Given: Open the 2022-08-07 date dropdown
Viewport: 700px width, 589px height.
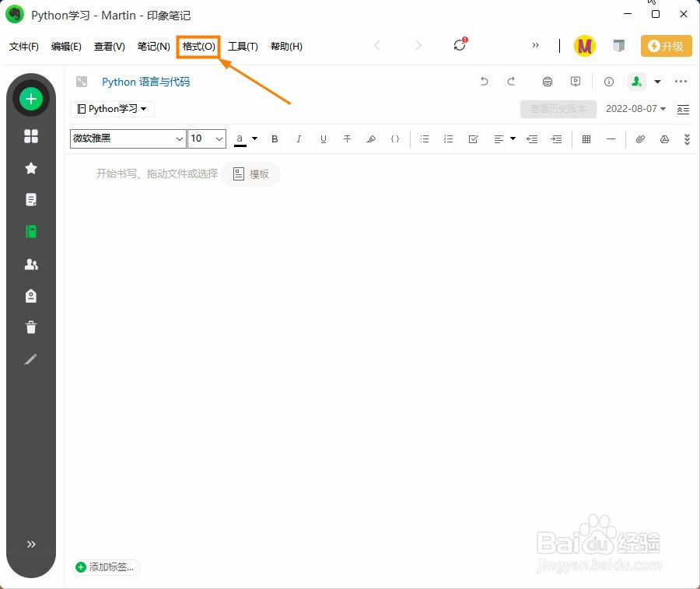Looking at the screenshot, I should point(635,109).
